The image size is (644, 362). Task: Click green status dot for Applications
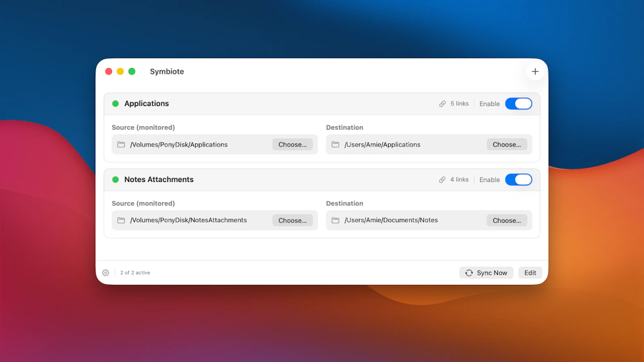click(116, 103)
